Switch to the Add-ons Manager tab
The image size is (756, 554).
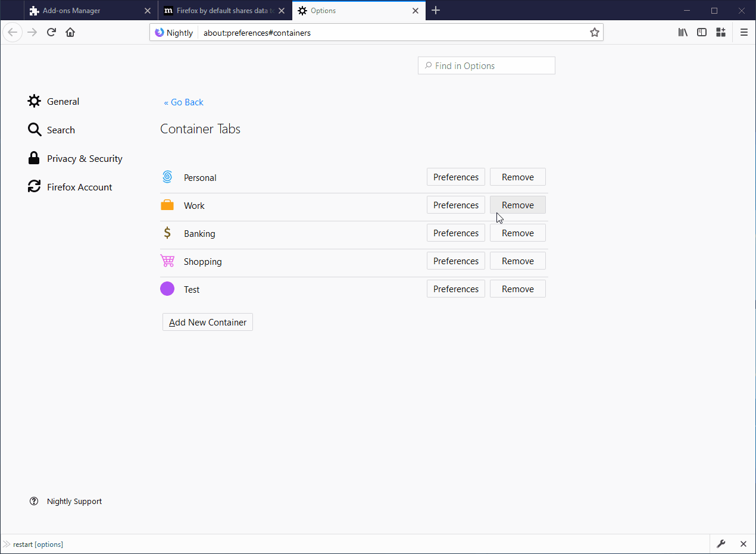point(91,11)
